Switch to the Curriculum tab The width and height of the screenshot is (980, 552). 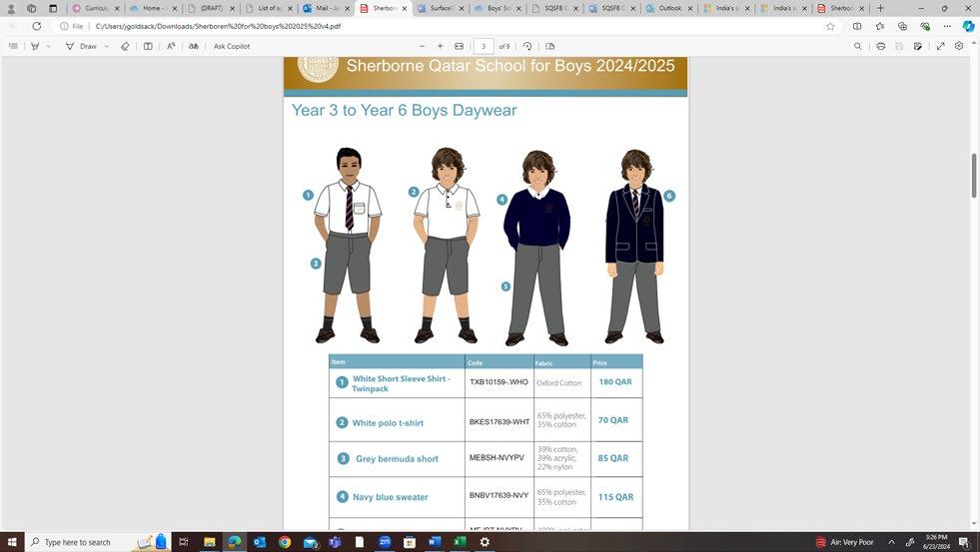(x=91, y=8)
